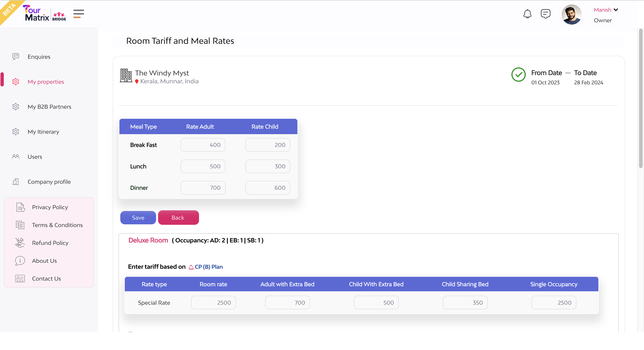This screenshot has height=350, width=644.
Task: Toggle the hamburger menu icon
Action: point(78,14)
